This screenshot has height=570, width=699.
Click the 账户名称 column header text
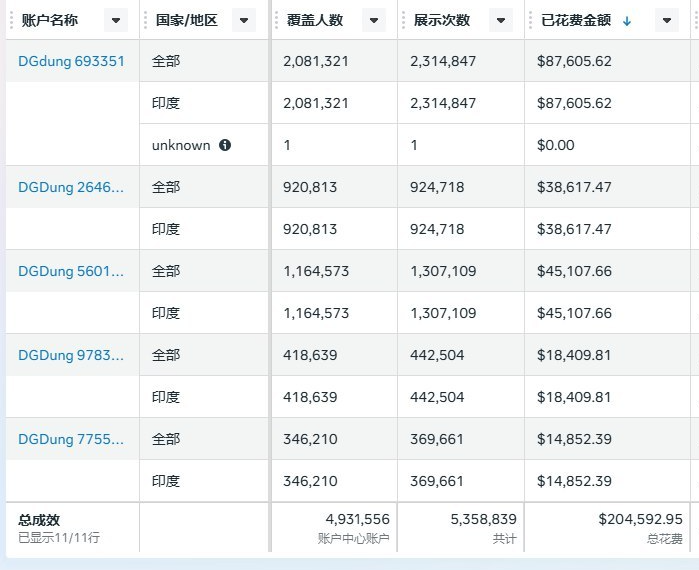coord(49,20)
